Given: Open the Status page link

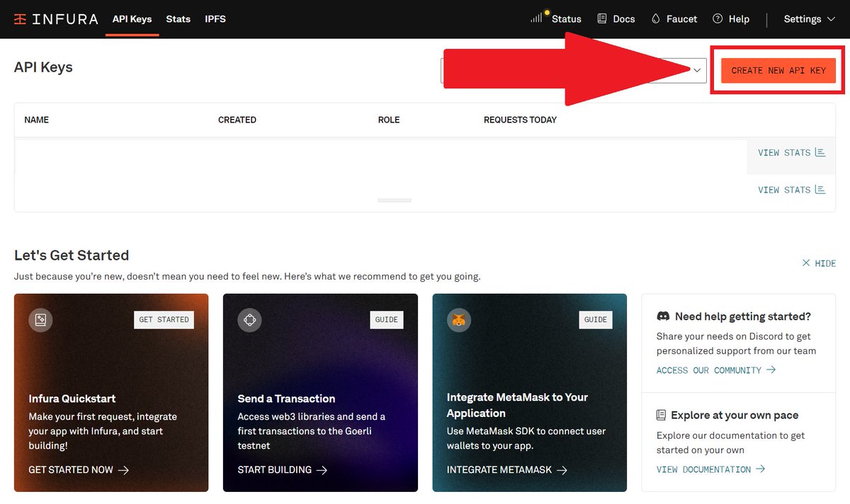Looking at the screenshot, I should (x=567, y=19).
